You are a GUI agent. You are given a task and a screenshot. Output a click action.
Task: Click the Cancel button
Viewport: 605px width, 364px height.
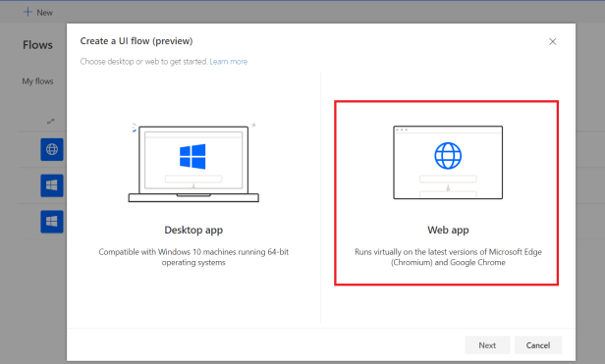[538, 345]
